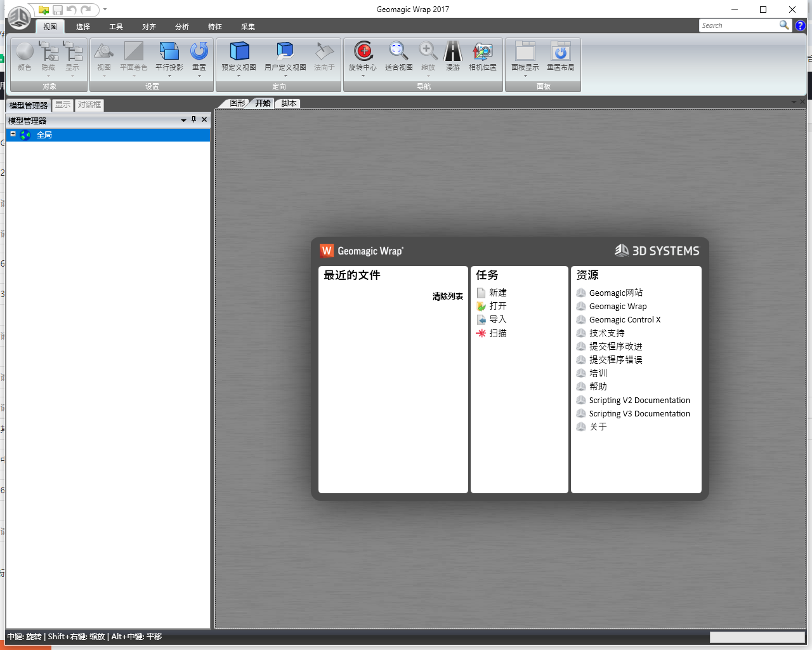Click 清除列表 to clear recent files
Screen dimensions: 812x650
point(448,296)
